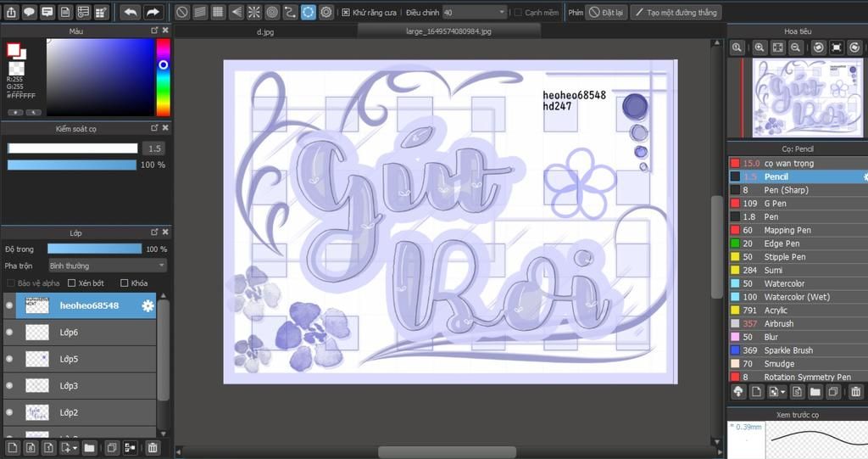
Task: Select the curve snap guide
Action: pyautogui.click(x=290, y=12)
